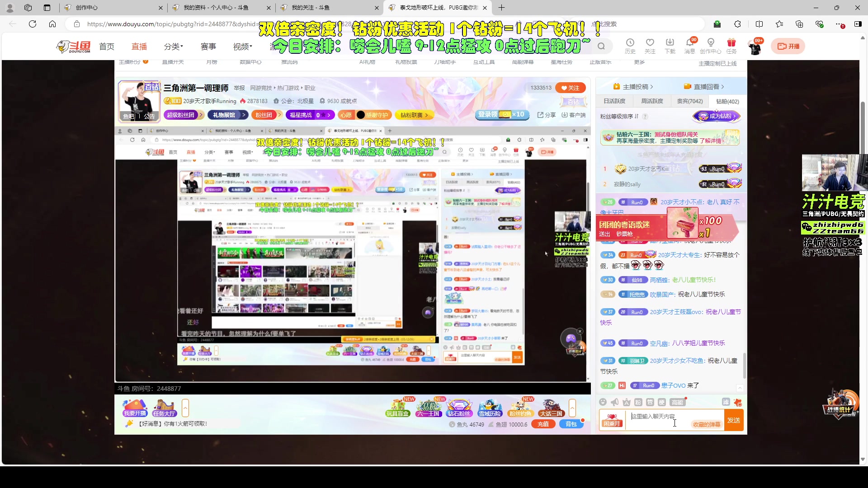Click the red splash gift-effect icon
This screenshot has width=868, height=488.
tap(738, 402)
